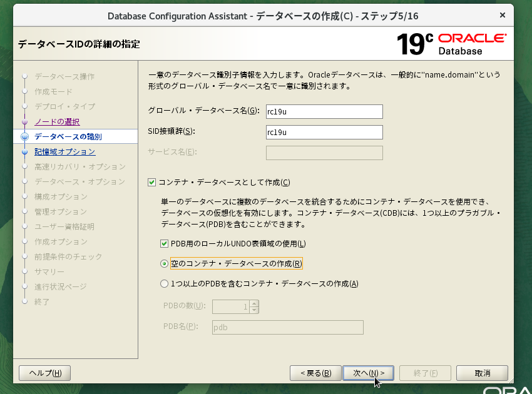Viewport: 532px width, 394px height.
Task: Click the 高速リカバリ・オプション step label
Action: tap(80, 166)
